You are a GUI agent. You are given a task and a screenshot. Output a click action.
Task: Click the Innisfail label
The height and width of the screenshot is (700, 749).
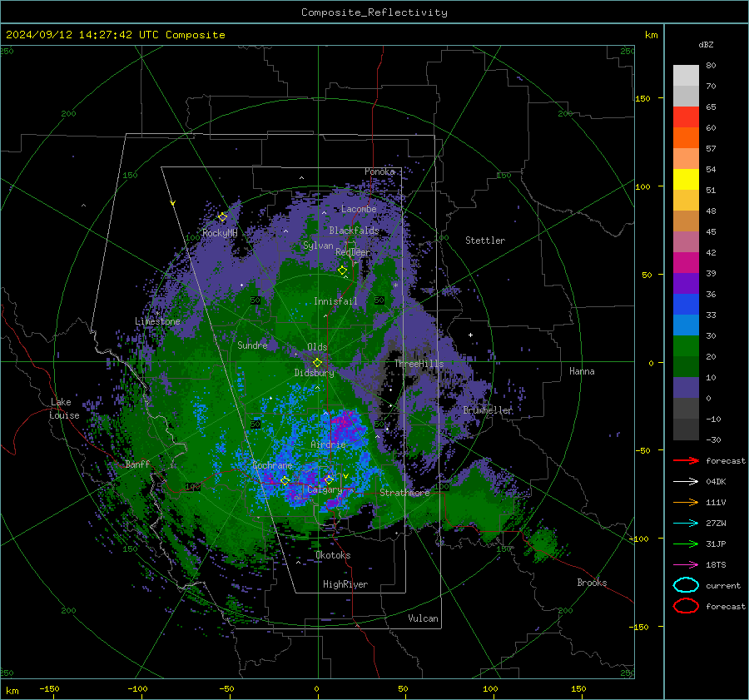[x=335, y=301]
